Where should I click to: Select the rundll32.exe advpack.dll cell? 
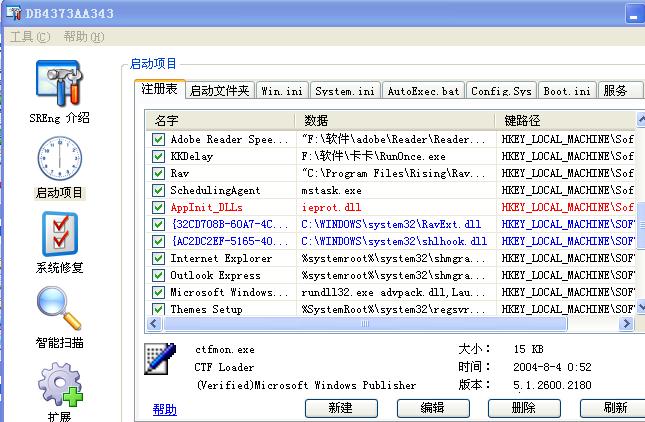point(396,292)
